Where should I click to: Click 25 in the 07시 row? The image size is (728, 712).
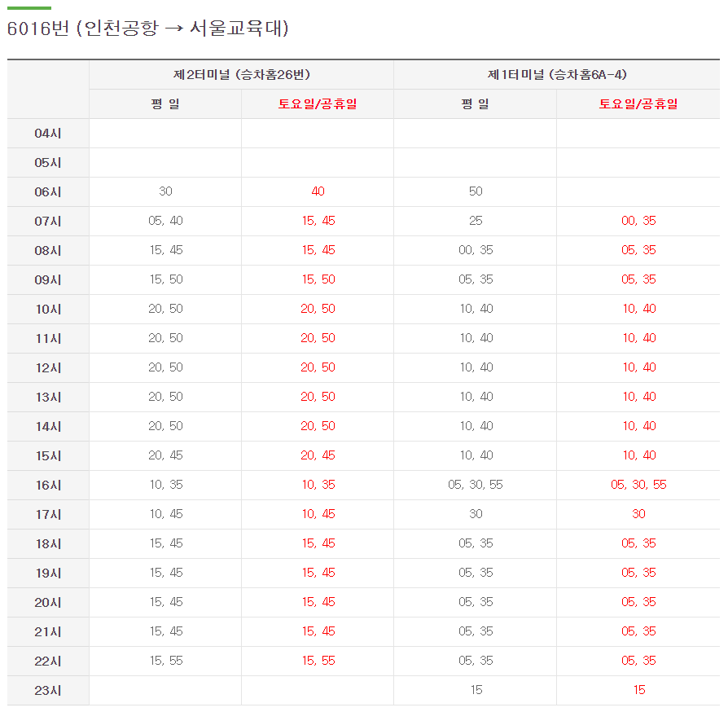[x=476, y=221]
